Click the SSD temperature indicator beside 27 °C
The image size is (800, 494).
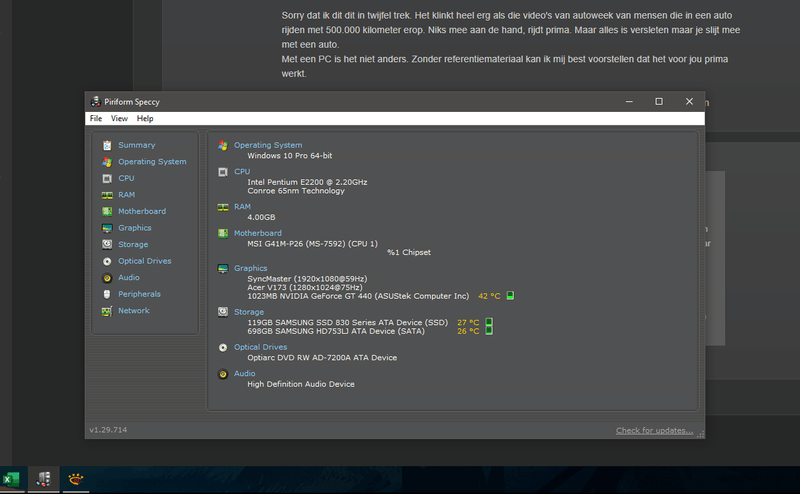(x=489, y=322)
